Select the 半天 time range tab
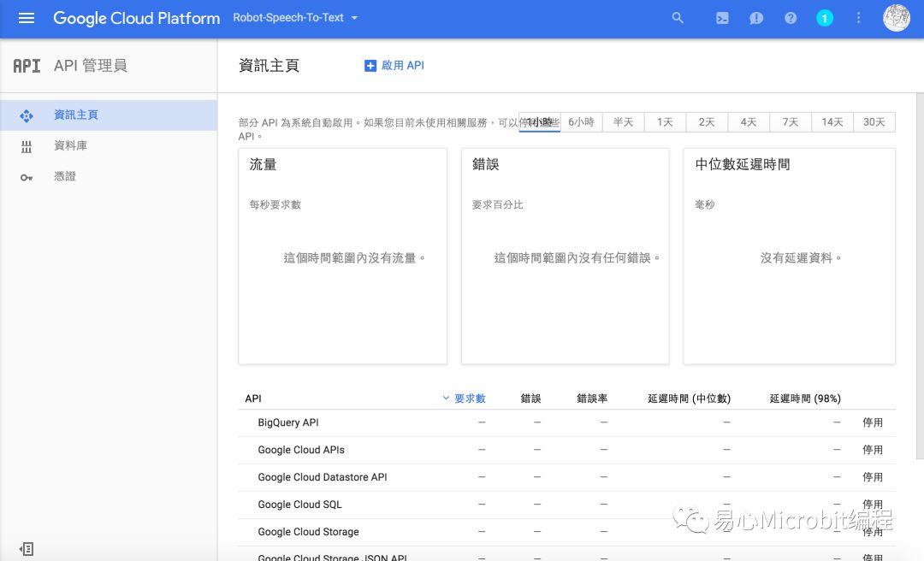 coord(623,122)
